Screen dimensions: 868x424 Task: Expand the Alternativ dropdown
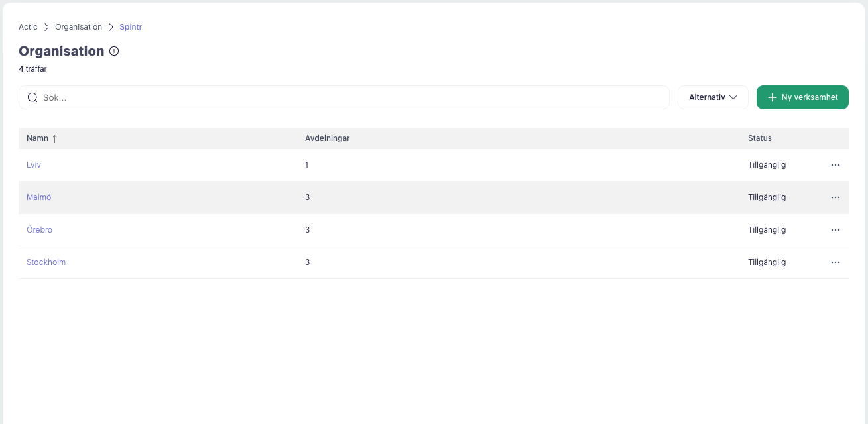pos(713,97)
